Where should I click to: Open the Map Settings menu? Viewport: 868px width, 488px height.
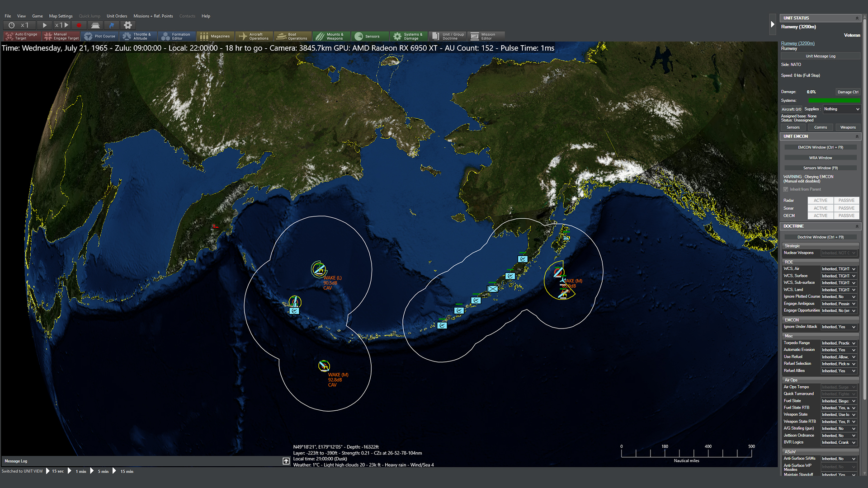(61, 16)
